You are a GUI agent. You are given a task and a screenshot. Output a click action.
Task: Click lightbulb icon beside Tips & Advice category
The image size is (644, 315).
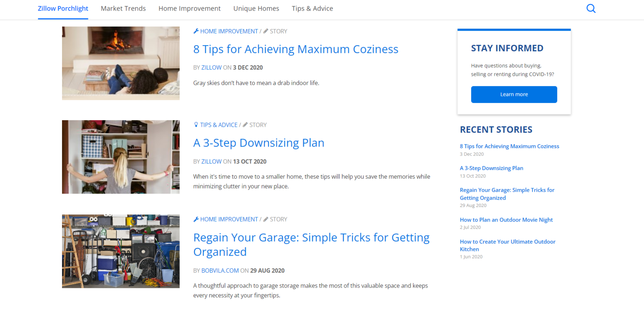click(196, 125)
